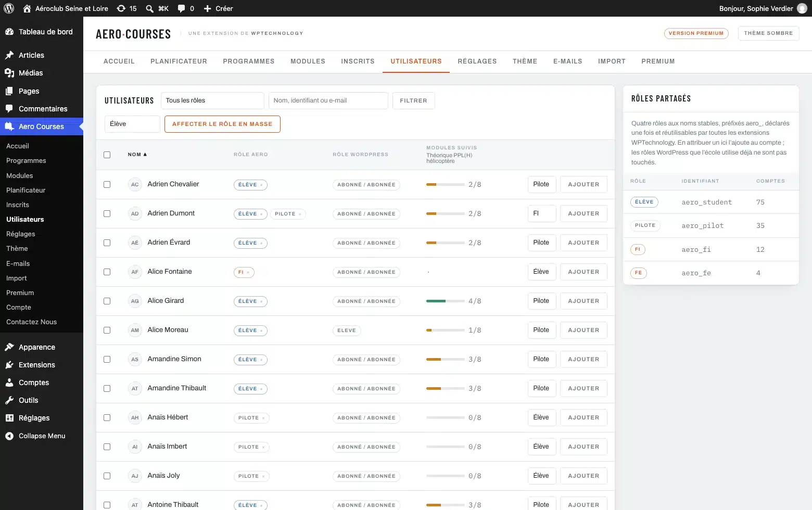
Task: Click AJOUTER for Amandine Thibault
Action: pyautogui.click(x=583, y=388)
